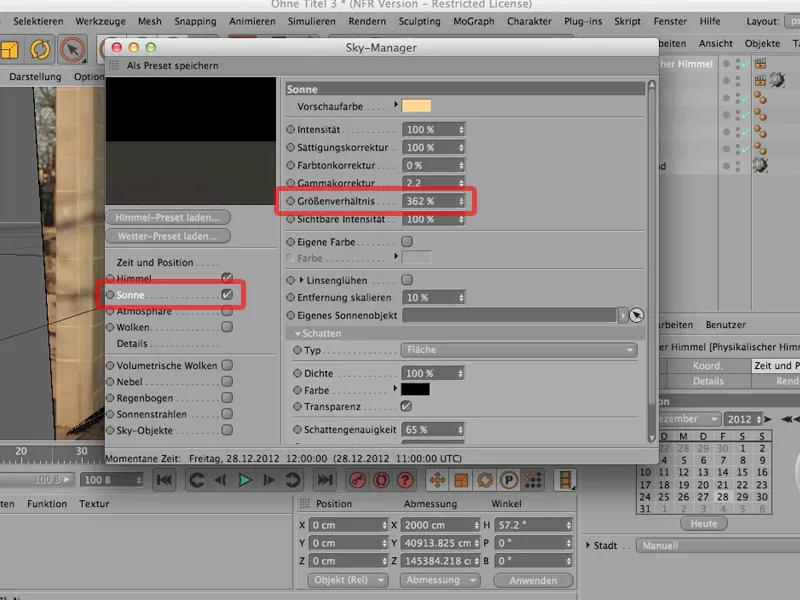Switch to the Koord. tab

[708, 366]
